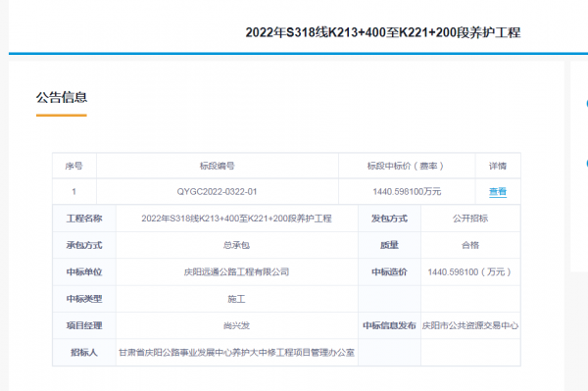Click the 工程名称 label cell
The height and width of the screenshot is (391, 588).
(x=84, y=219)
